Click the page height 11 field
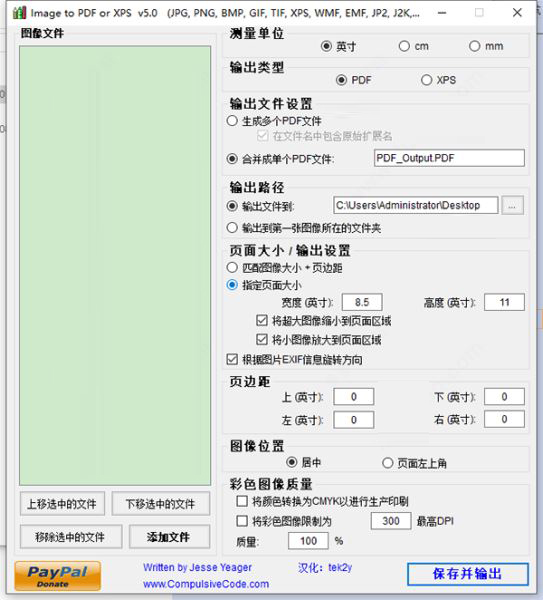 [504, 303]
